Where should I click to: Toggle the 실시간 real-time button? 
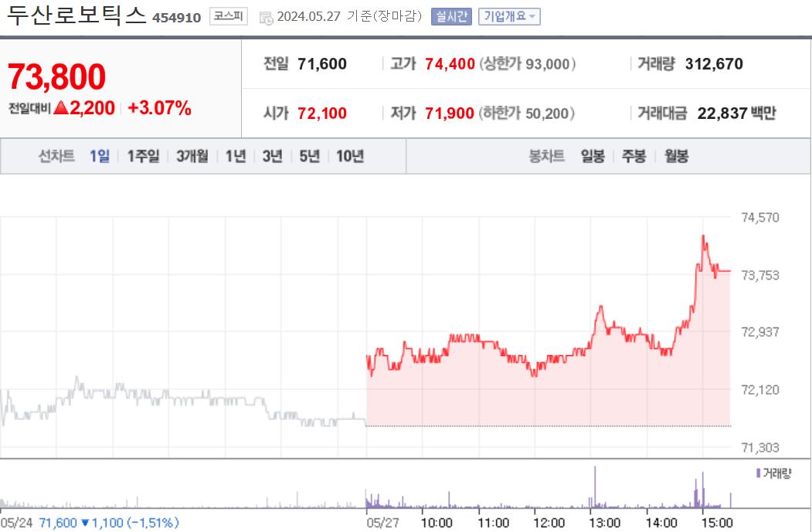coord(451,16)
